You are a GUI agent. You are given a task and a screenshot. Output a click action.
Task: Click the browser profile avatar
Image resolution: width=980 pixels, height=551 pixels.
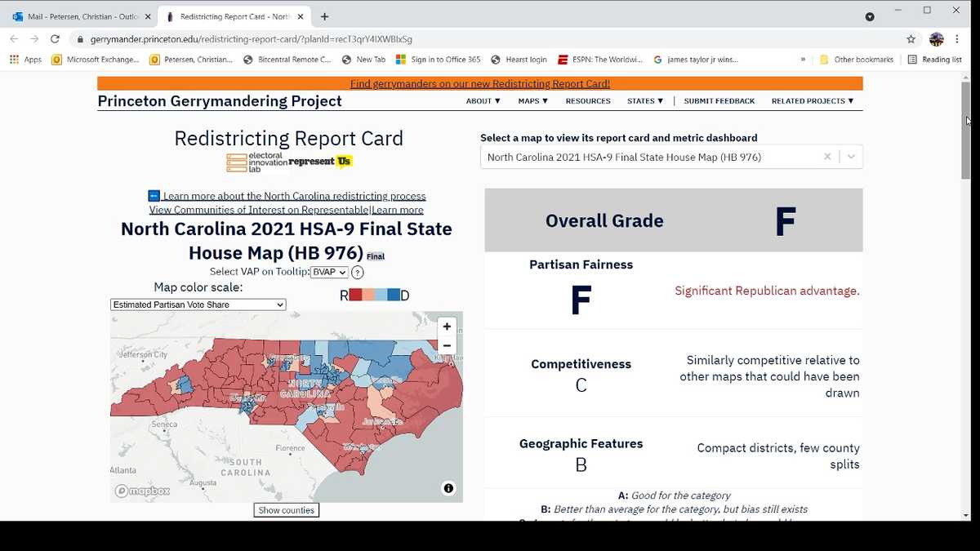coord(937,38)
